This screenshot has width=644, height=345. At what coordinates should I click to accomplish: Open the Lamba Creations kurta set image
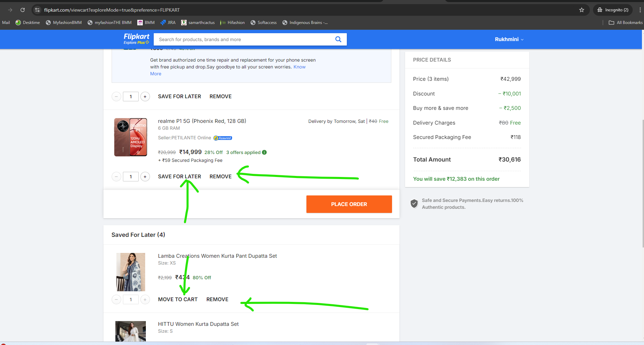(x=131, y=272)
